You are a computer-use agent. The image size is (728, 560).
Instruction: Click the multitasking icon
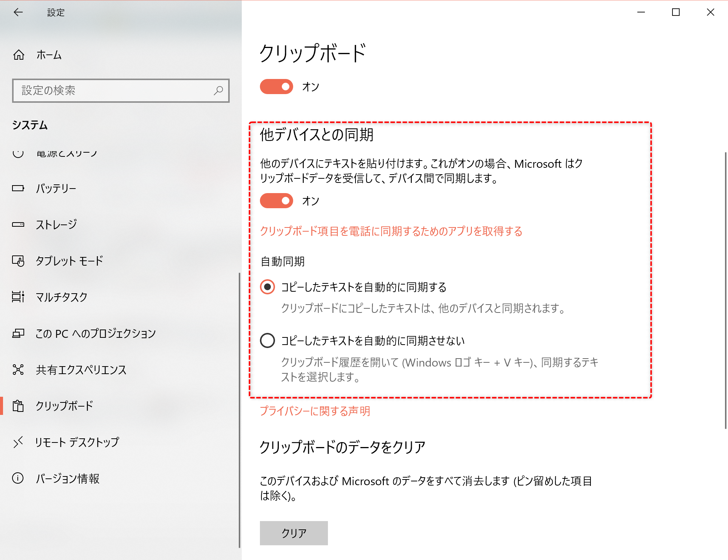pyautogui.click(x=18, y=297)
